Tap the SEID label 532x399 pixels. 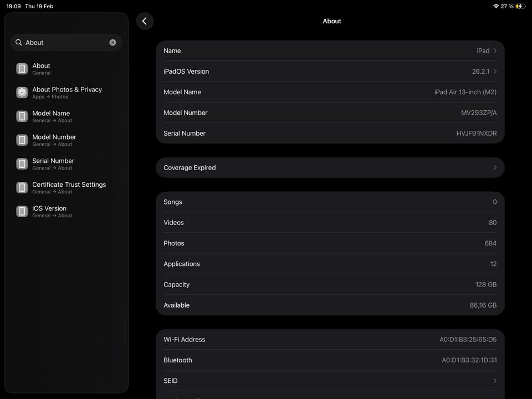(170, 381)
